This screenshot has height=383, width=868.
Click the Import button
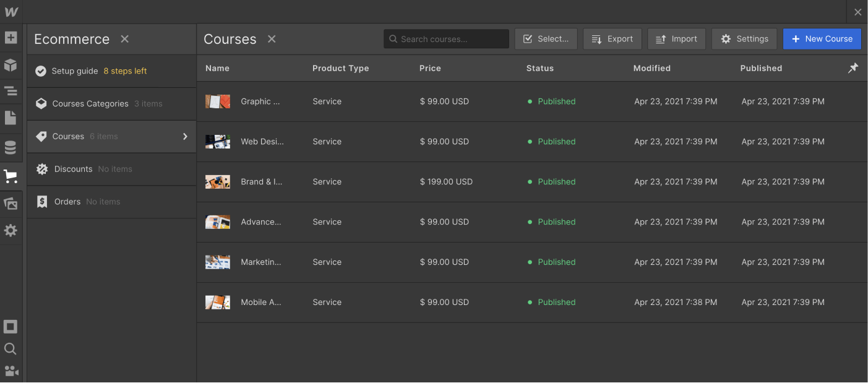pyautogui.click(x=676, y=39)
